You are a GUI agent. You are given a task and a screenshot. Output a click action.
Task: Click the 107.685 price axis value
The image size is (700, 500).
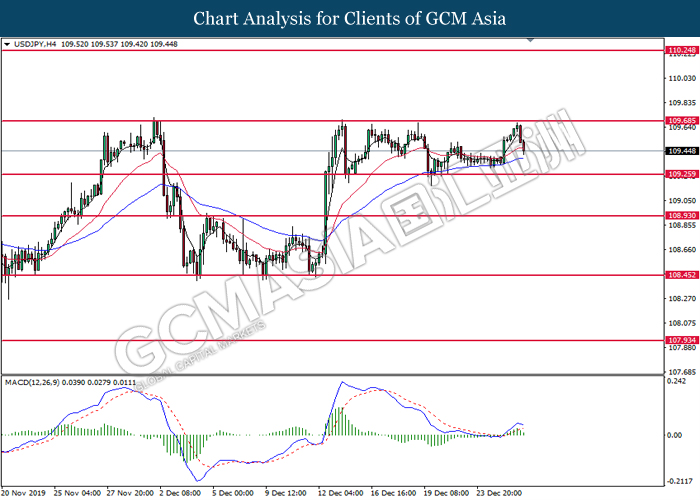682,372
